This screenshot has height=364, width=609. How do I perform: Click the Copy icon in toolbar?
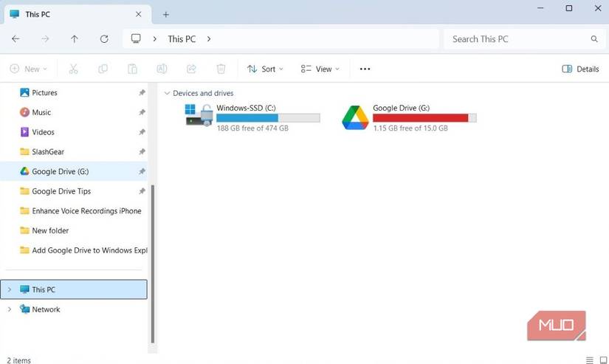103,69
